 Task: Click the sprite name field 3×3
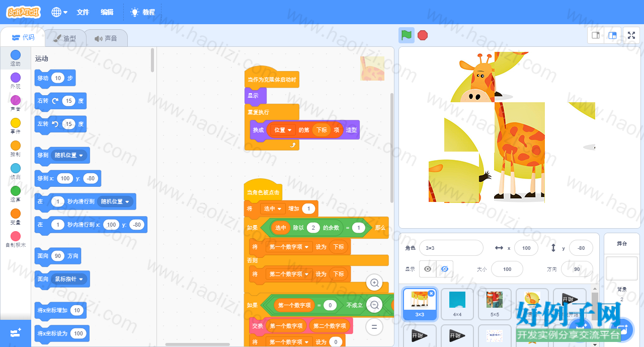click(x=451, y=248)
